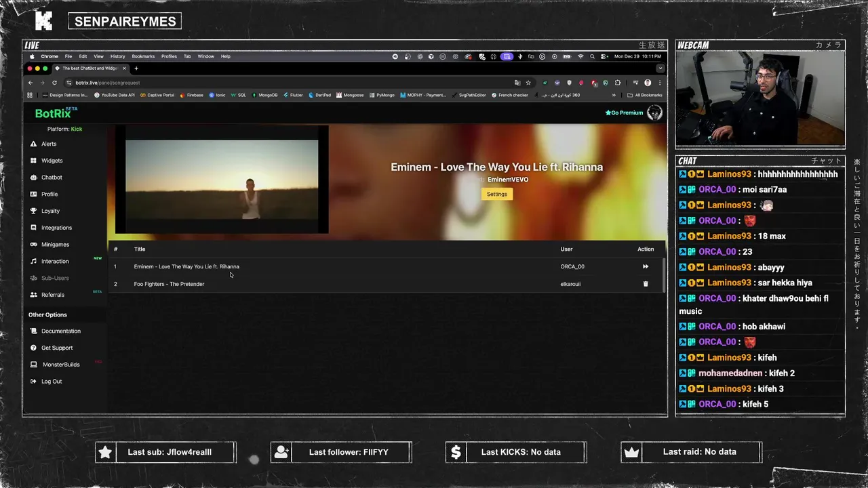Open the Alerts sidebar section
Screen dimensions: 868x488
tap(48, 144)
